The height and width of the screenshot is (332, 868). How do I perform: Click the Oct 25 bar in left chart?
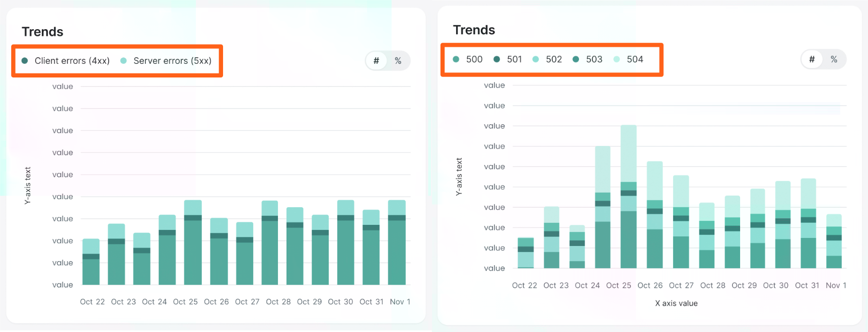193,244
